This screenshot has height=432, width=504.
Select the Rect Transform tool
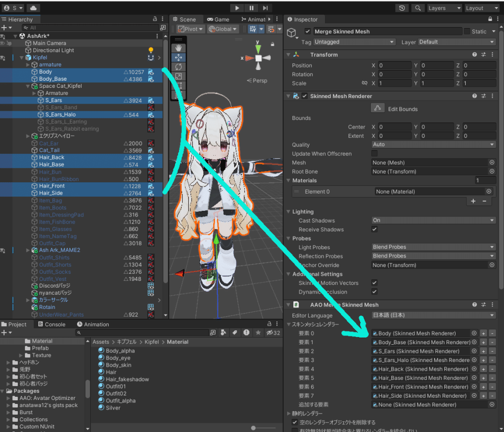(x=179, y=84)
